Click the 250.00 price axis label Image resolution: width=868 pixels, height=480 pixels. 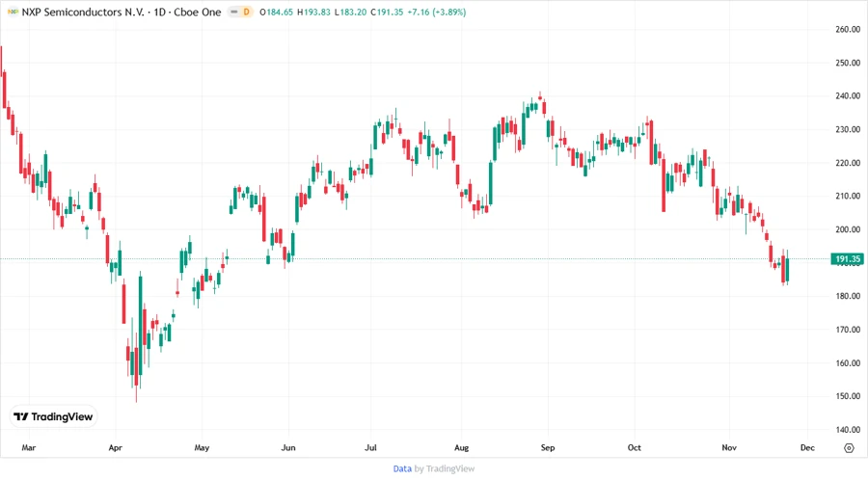pos(848,63)
